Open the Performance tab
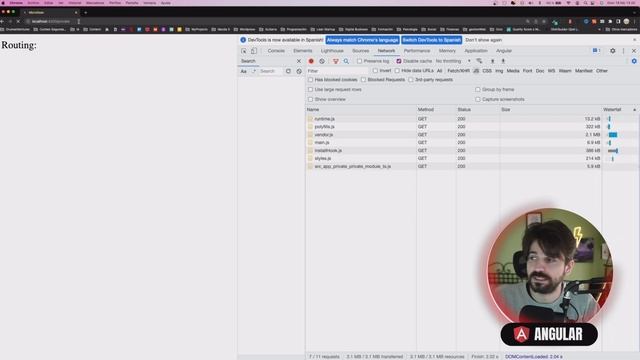 click(417, 51)
